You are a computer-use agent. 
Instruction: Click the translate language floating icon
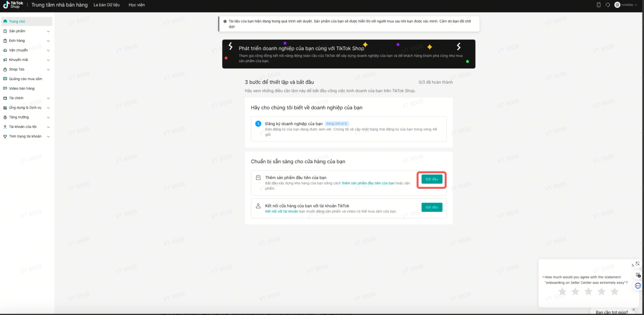click(637, 264)
